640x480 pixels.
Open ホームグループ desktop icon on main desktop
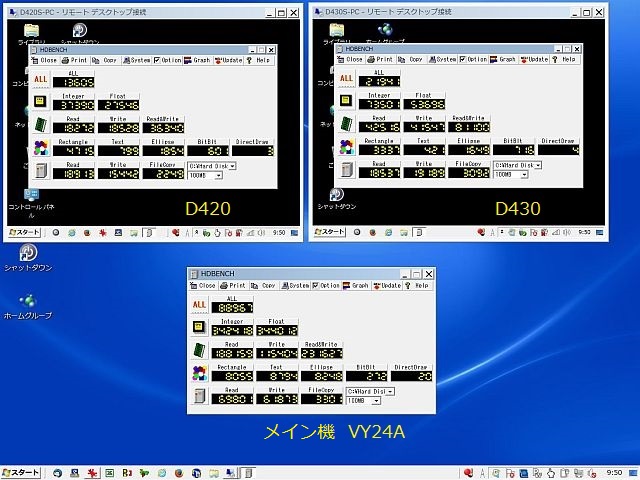pyautogui.click(x=28, y=303)
